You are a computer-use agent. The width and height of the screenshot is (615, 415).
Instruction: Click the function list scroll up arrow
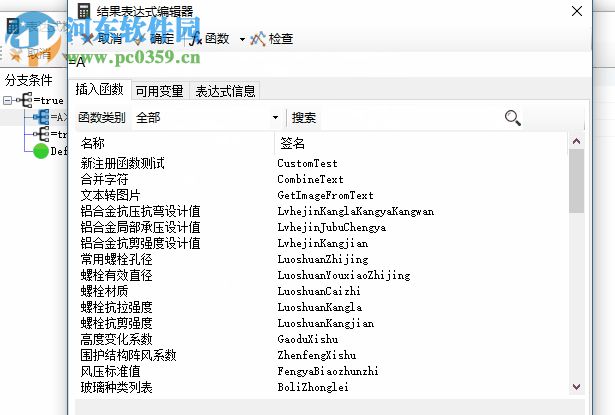[576, 141]
